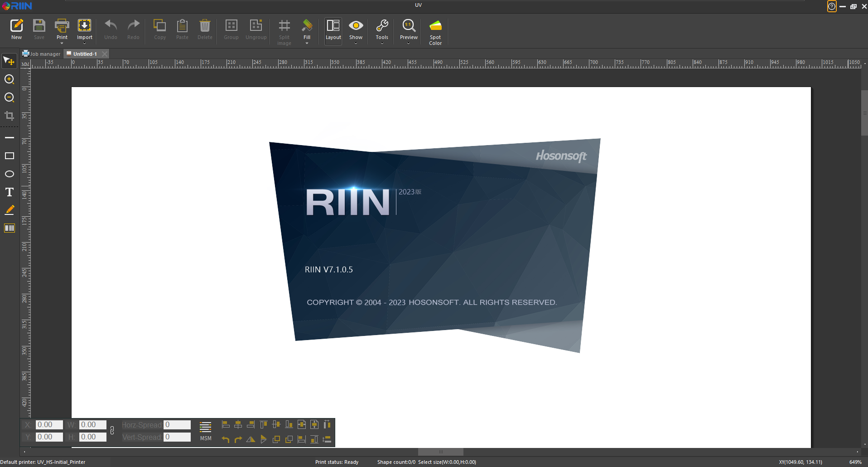Expand the Import dropdown arrow
The width and height of the screenshot is (868, 467).
click(85, 44)
